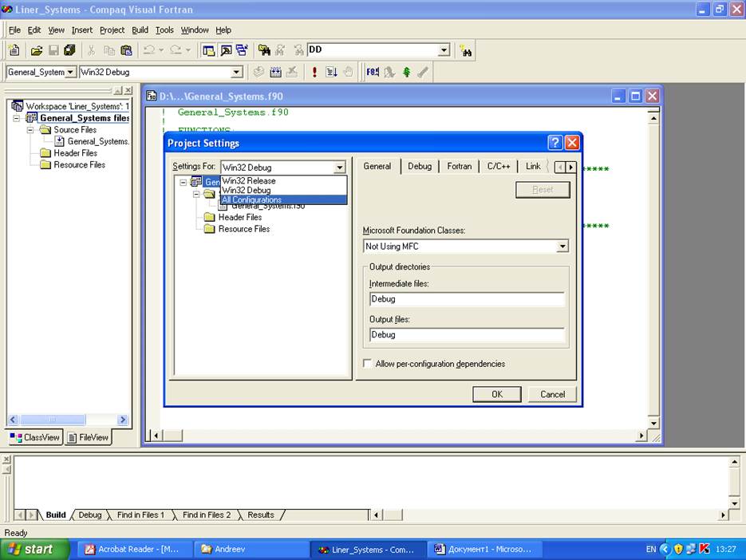Click the workspace pane horizontal scrollbar thumb
Screen dimensions: 746x560
coord(53,420)
